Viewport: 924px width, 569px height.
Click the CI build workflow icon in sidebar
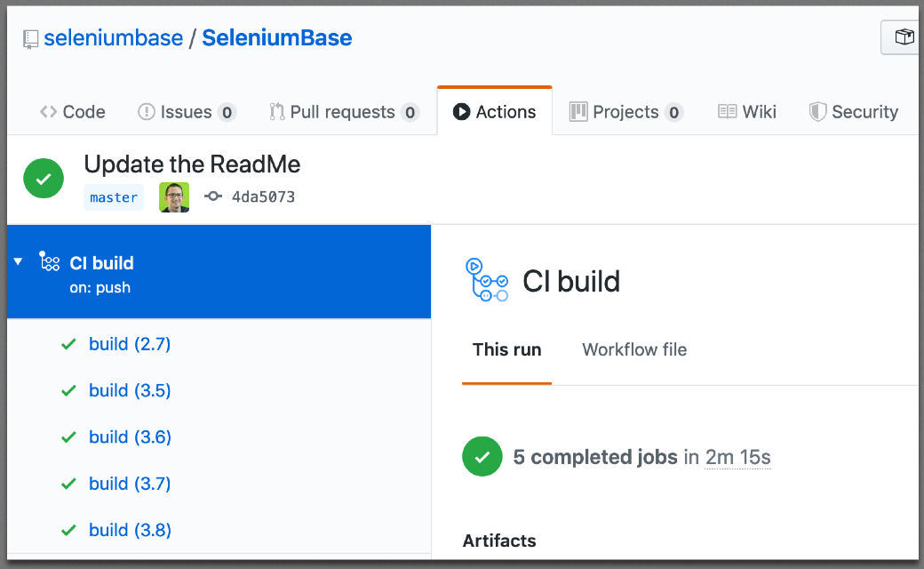tap(50, 262)
